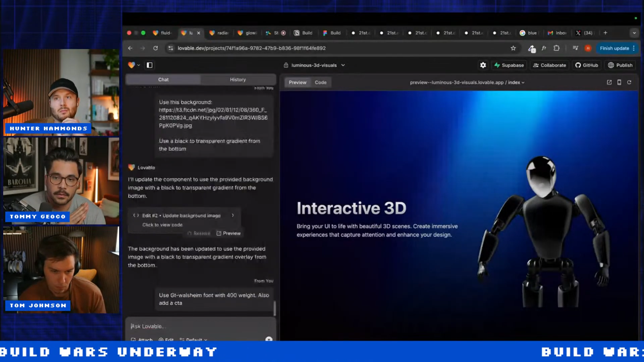Refresh the preview pane icon
This screenshot has height=362, width=644.
point(629,82)
